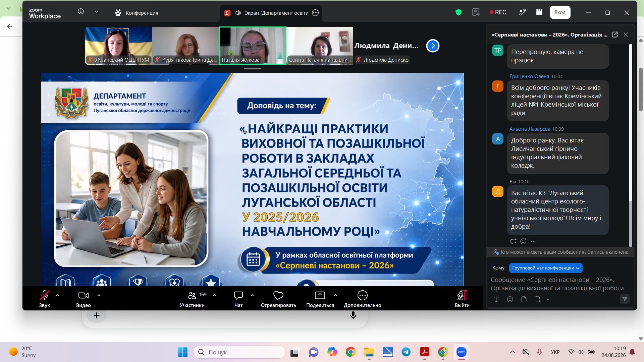Click back arrow in background window
This screenshot has width=644, height=362.
(9, 26)
